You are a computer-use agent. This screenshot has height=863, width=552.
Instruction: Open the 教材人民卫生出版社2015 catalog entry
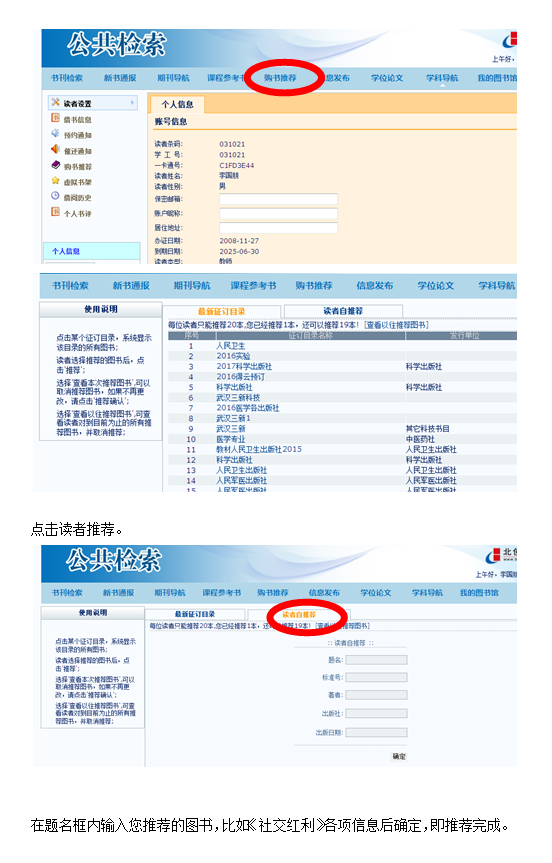point(259,449)
